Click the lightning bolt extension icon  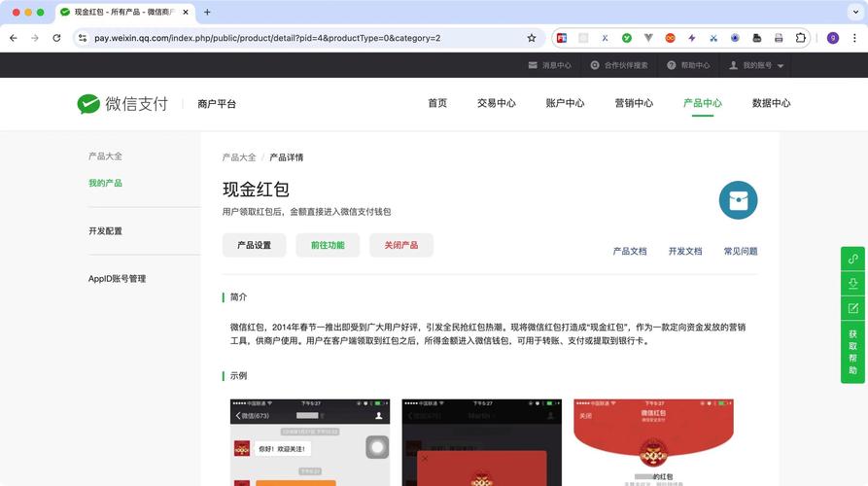[x=692, y=38]
